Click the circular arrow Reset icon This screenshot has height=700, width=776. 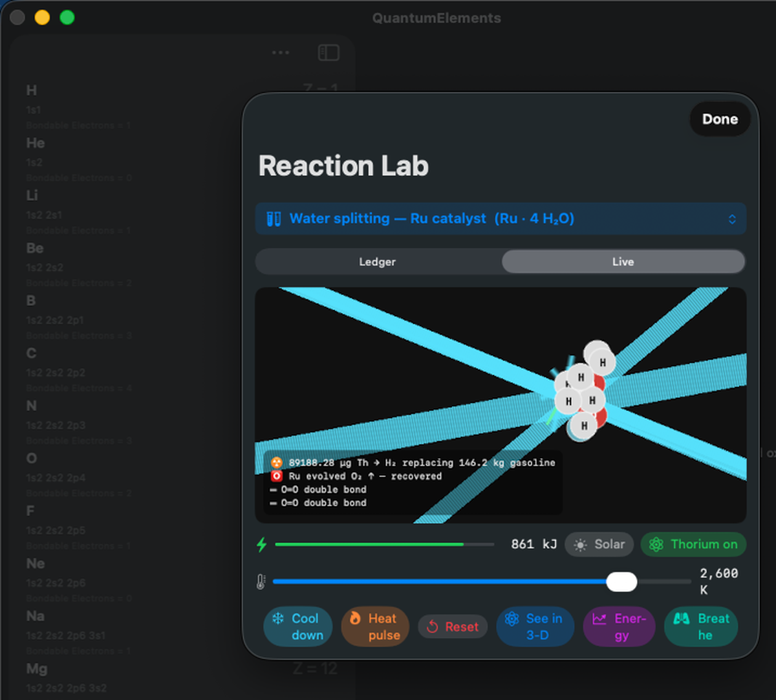pos(433,627)
